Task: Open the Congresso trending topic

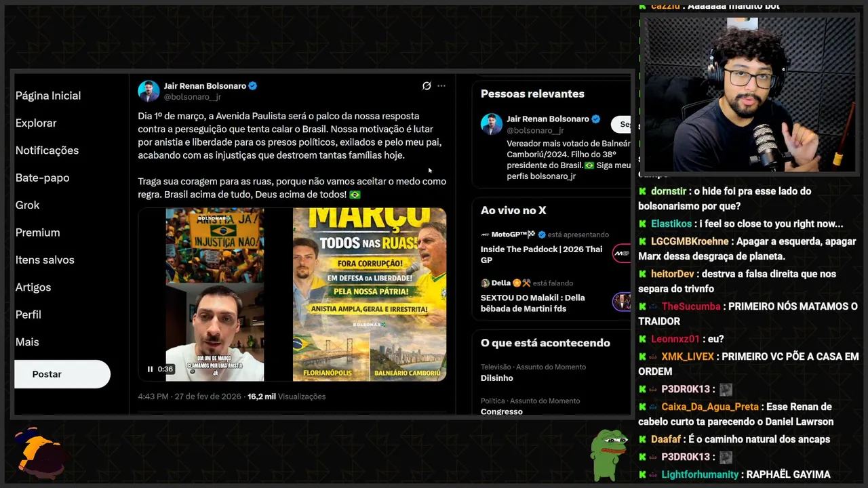Action: click(x=502, y=411)
